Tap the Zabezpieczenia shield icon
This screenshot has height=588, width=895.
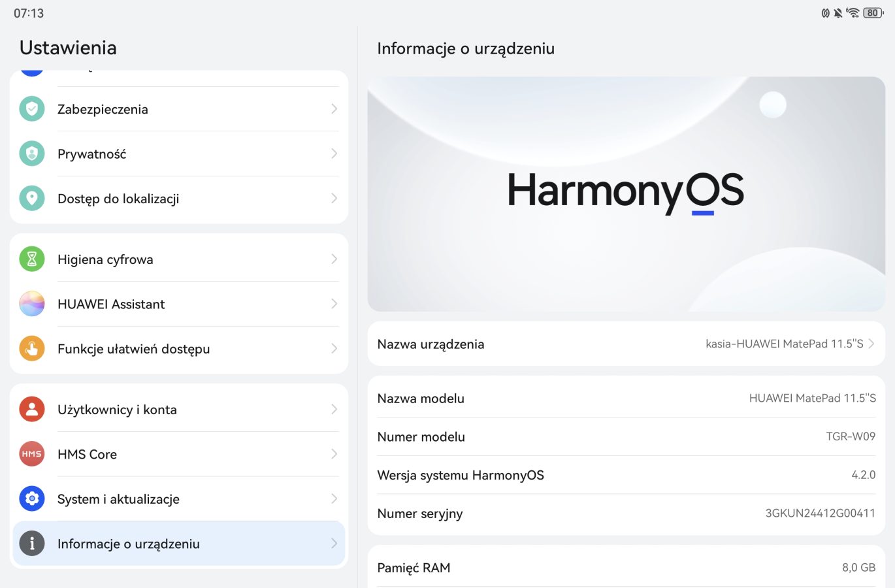pyautogui.click(x=32, y=109)
